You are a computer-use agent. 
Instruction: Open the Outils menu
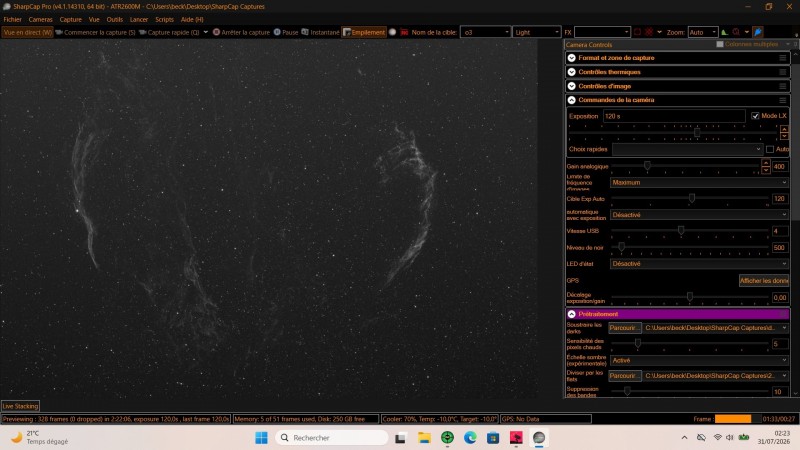[114, 19]
